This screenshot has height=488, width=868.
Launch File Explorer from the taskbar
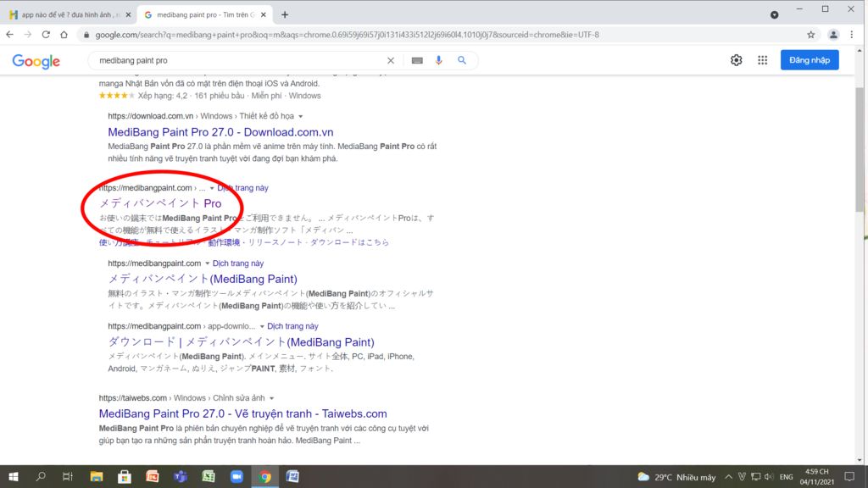[97, 476]
